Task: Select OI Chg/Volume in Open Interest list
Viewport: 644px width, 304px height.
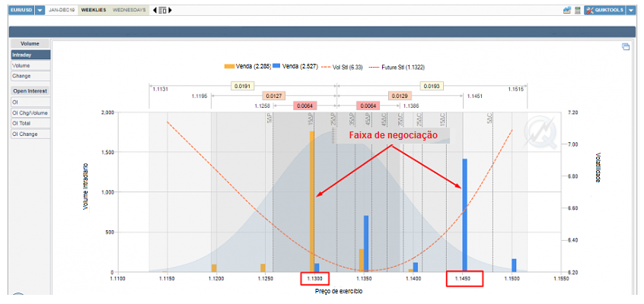Action: (30, 112)
